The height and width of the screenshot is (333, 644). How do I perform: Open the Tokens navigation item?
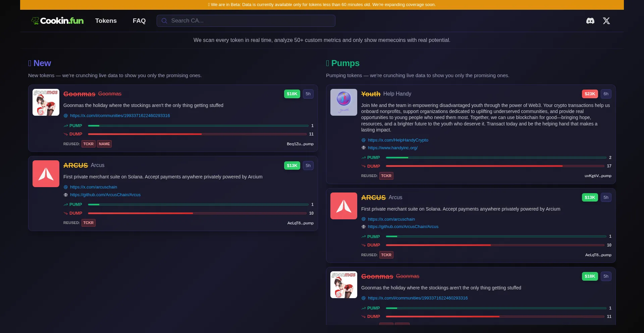106,21
